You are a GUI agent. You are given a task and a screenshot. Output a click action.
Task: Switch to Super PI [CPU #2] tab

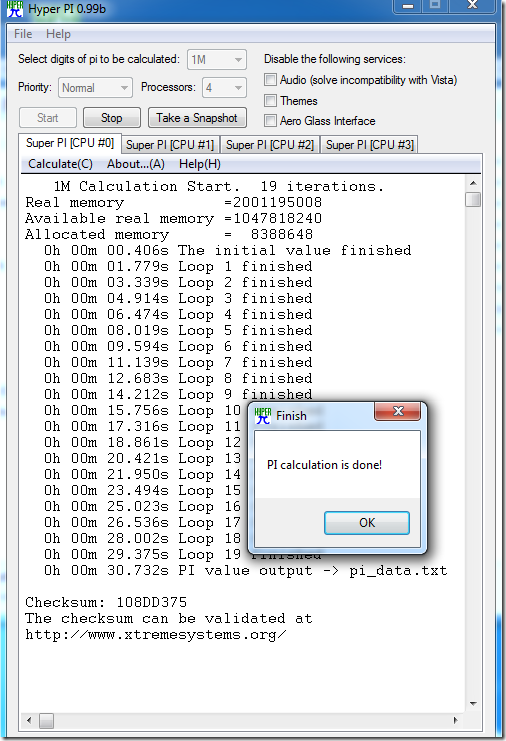tap(270, 145)
